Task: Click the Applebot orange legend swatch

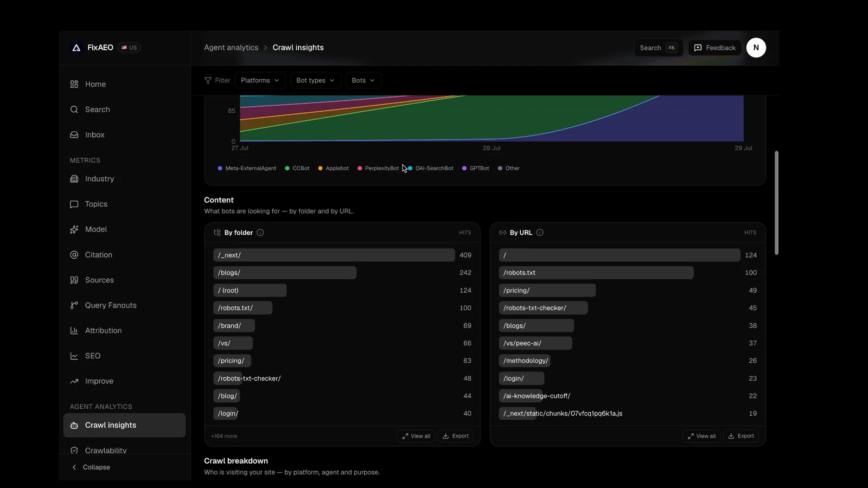Action: click(320, 168)
